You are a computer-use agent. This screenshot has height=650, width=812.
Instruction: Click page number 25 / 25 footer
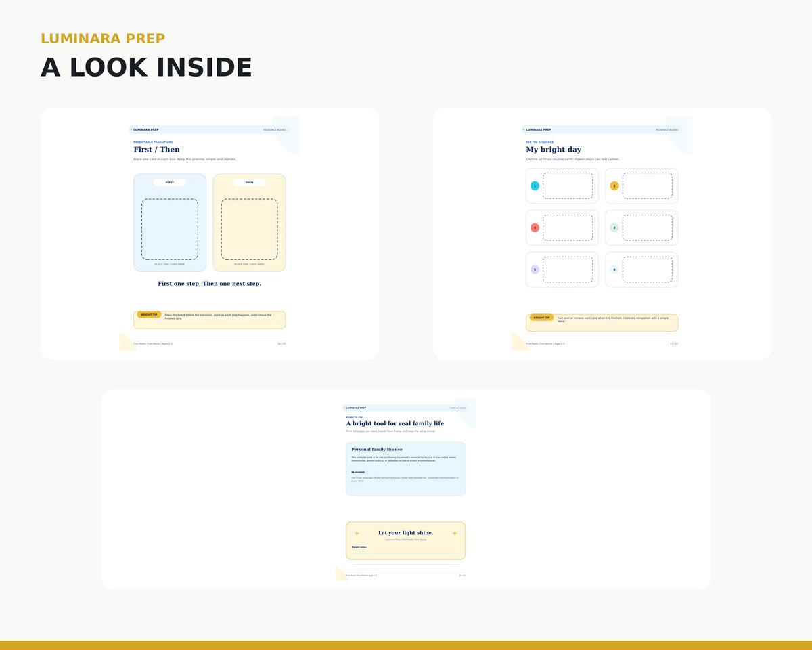click(x=462, y=576)
